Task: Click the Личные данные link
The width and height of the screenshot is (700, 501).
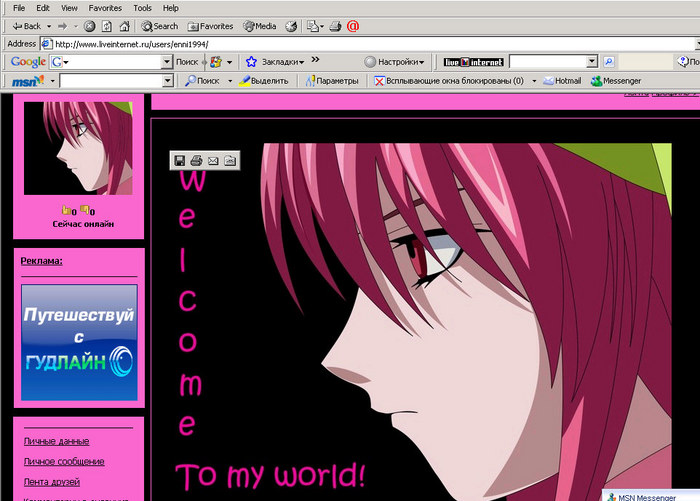Action: point(56,441)
